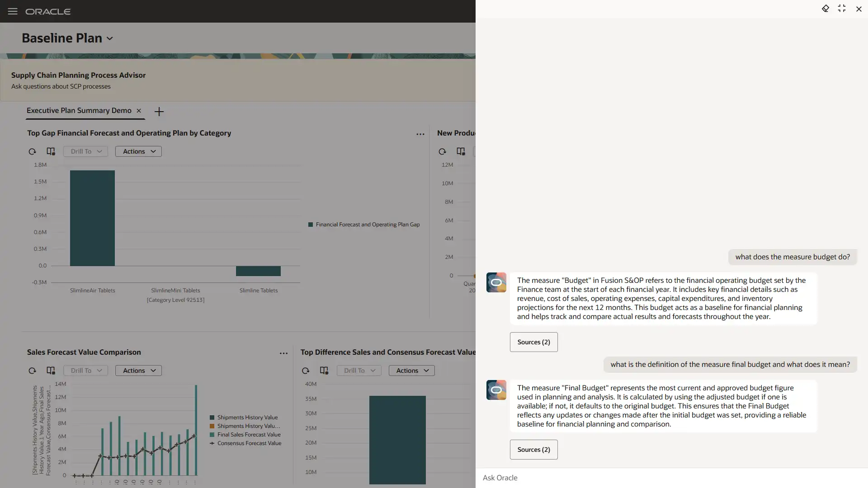Open Actions dropdown in Top Gap chart

pyautogui.click(x=138, y=151)
